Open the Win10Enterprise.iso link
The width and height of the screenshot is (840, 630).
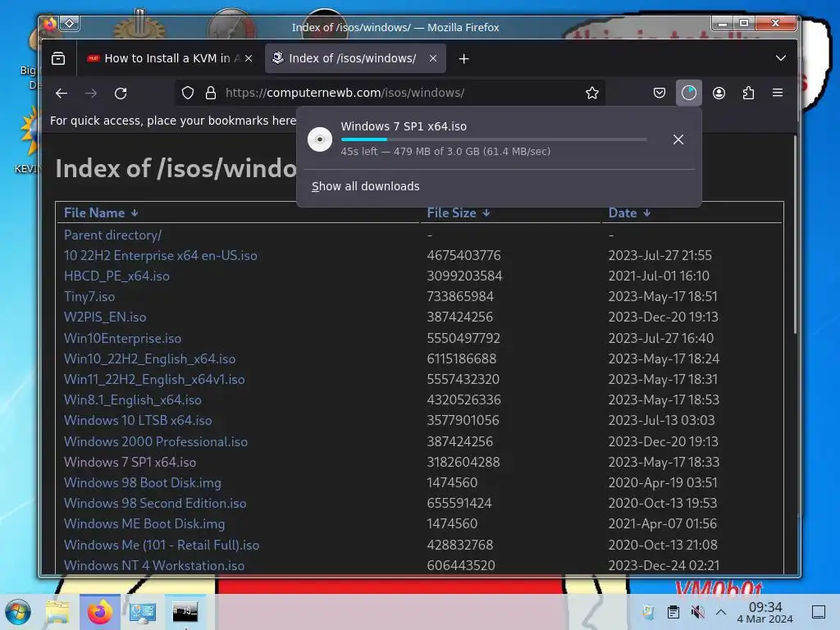click(123, 338)
